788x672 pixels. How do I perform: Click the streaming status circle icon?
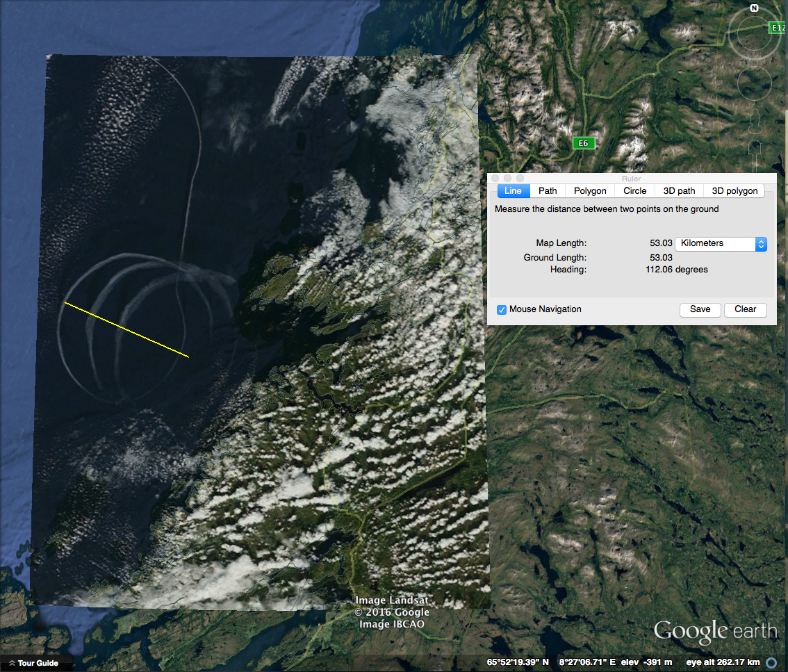(x=771, y=662)
